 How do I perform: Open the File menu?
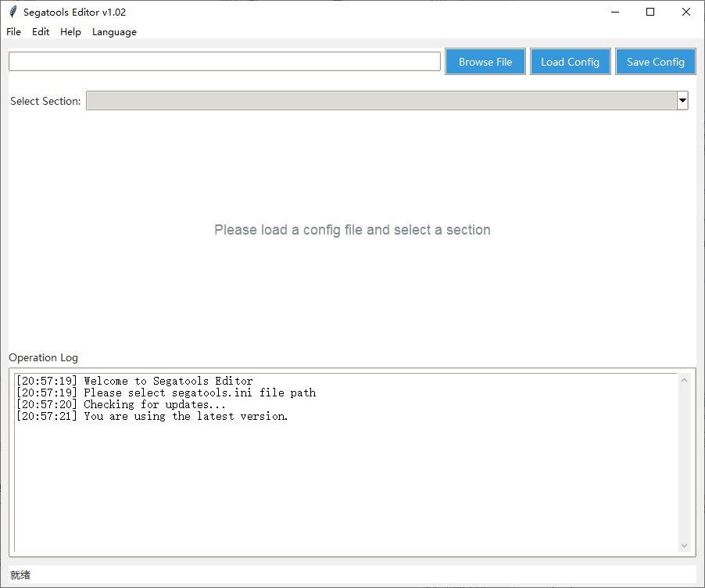13,32
